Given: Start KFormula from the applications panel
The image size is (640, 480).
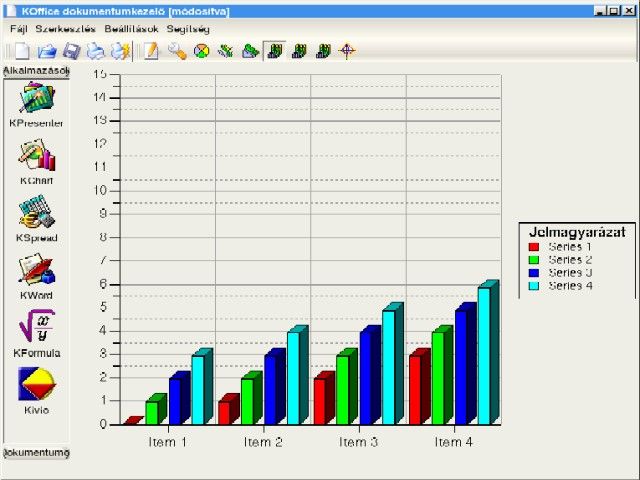Looking at the screenshot, I should point(36,327).
